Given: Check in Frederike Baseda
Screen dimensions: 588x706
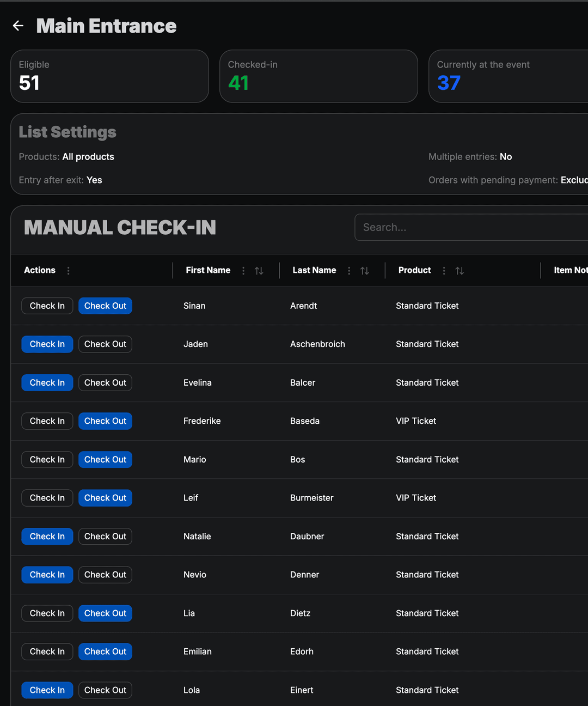Looking at the screenshot, I should [x=47, y=421].
